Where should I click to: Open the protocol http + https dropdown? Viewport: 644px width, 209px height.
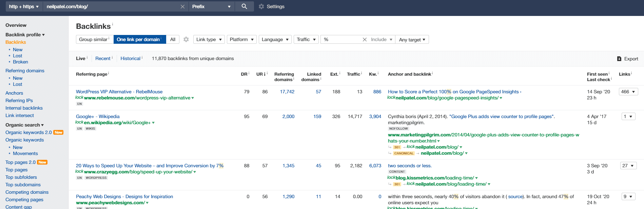tap(24, 6)
